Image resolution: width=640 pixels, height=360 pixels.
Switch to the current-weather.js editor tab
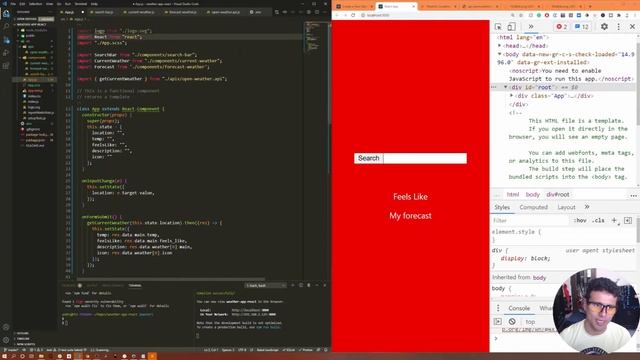pos(140,12)
